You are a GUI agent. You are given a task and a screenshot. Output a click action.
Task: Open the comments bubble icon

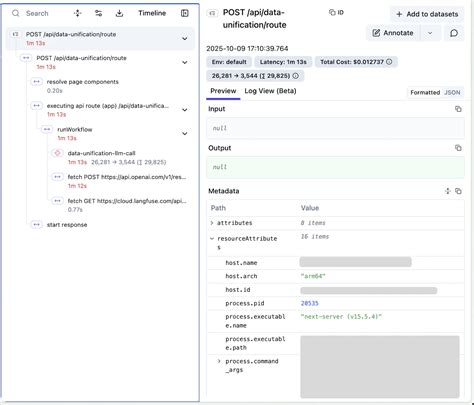tap(454, 33)
